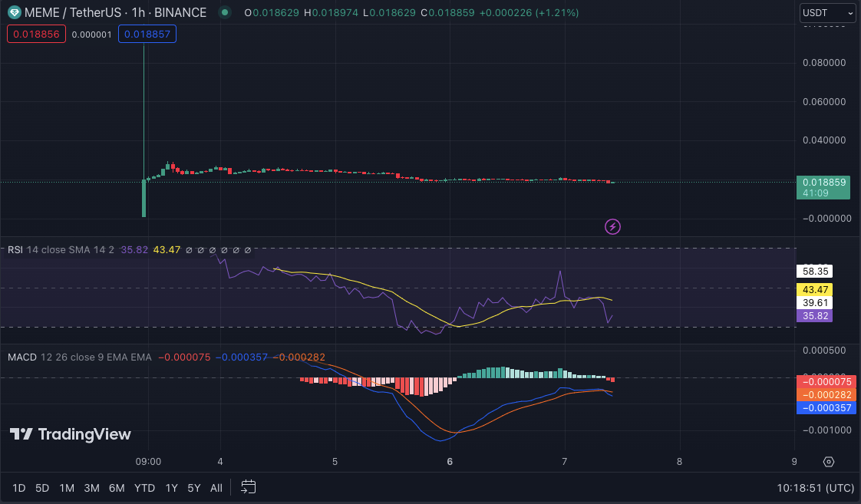Viewport: 861px width, 504px height.
Task: Click the green market status dot
Action: (x=223, y=13)
